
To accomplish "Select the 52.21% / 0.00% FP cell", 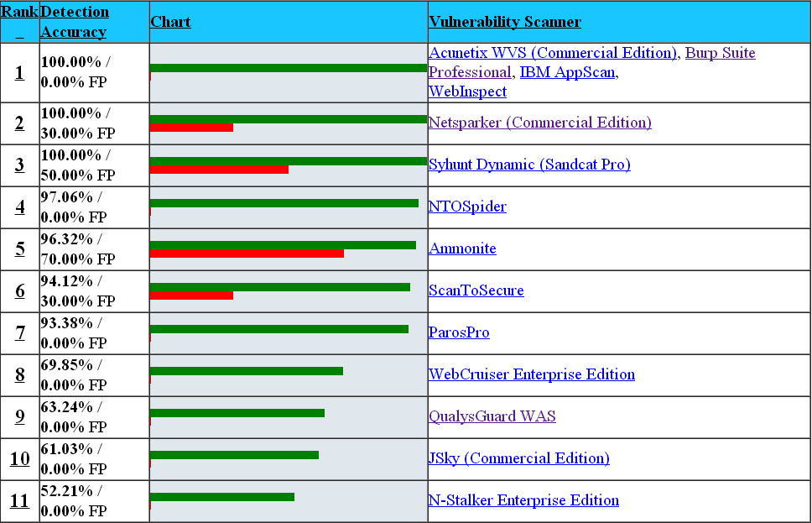I will point(94,501).
